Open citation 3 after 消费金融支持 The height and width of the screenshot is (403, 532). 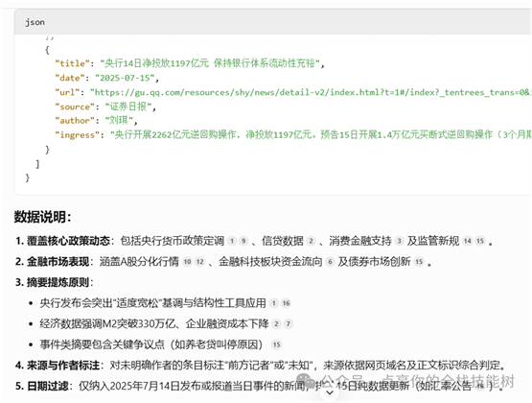[399, 241]
